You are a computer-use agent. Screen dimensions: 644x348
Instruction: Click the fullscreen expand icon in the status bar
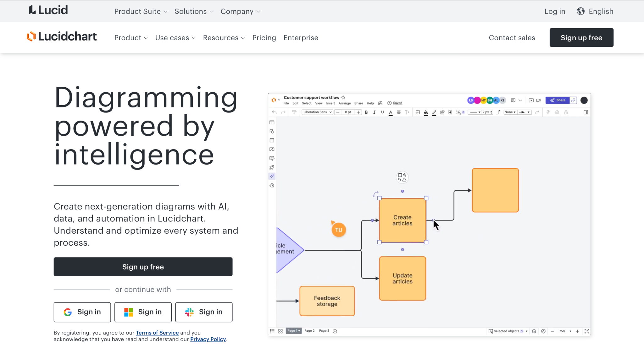pos(587,331)
